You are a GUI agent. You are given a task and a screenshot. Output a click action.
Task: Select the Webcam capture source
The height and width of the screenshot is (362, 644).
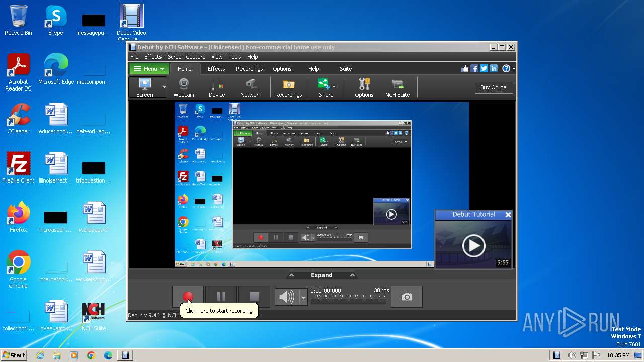click(x=184, y=87)
